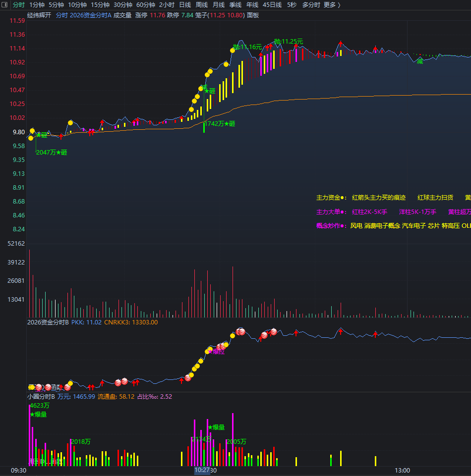Click the 消费电子概念 concept text
471x476 pixels.
tap(382, 226)
